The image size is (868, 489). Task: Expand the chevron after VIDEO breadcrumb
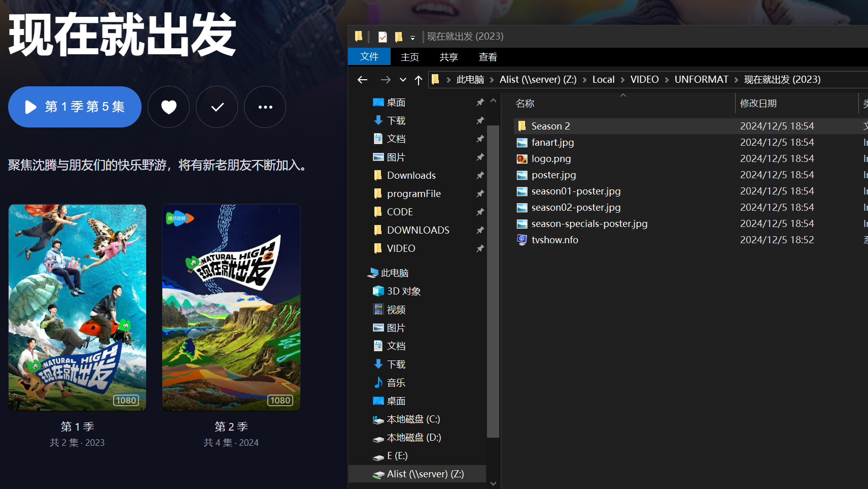click(667, 80)
